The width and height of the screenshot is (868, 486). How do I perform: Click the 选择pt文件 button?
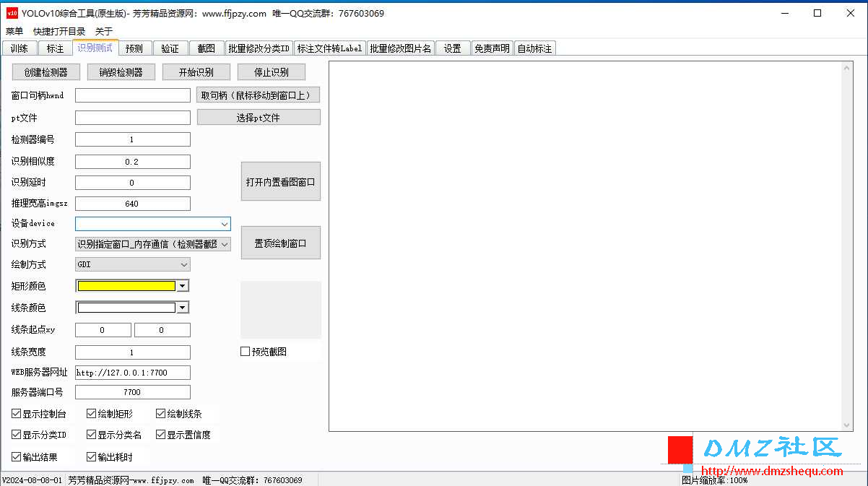click(x=259, y=118)
